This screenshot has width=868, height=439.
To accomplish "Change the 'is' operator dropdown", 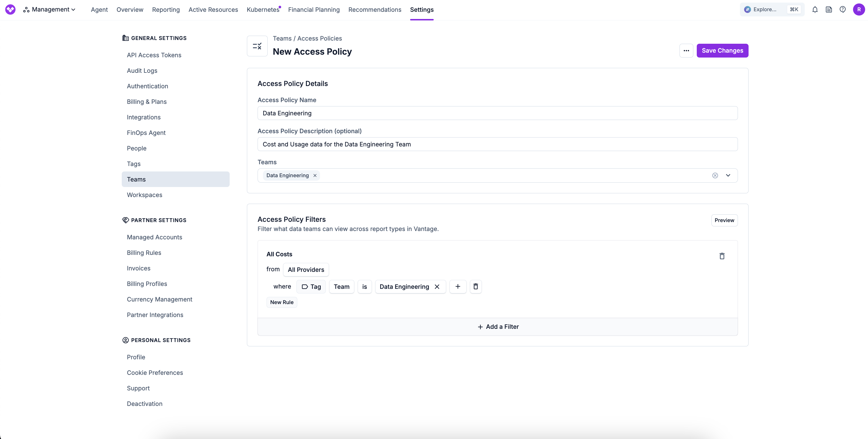I will click(364, 287).
